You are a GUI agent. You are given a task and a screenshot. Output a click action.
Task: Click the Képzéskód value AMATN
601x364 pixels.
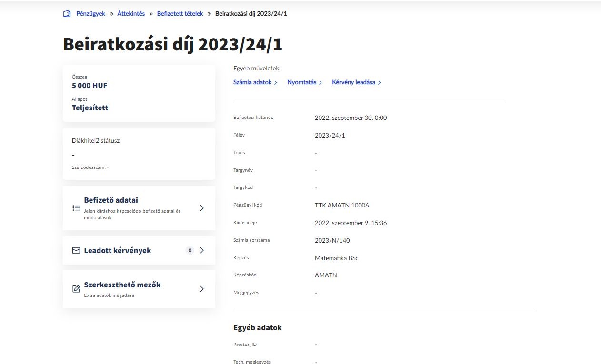[326, 275]
